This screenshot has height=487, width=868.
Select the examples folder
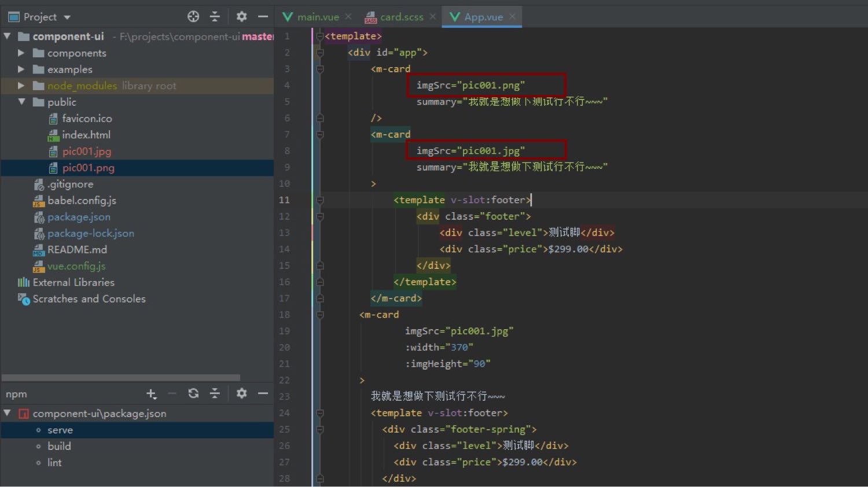pyautogui.click(x=69, y=69)
